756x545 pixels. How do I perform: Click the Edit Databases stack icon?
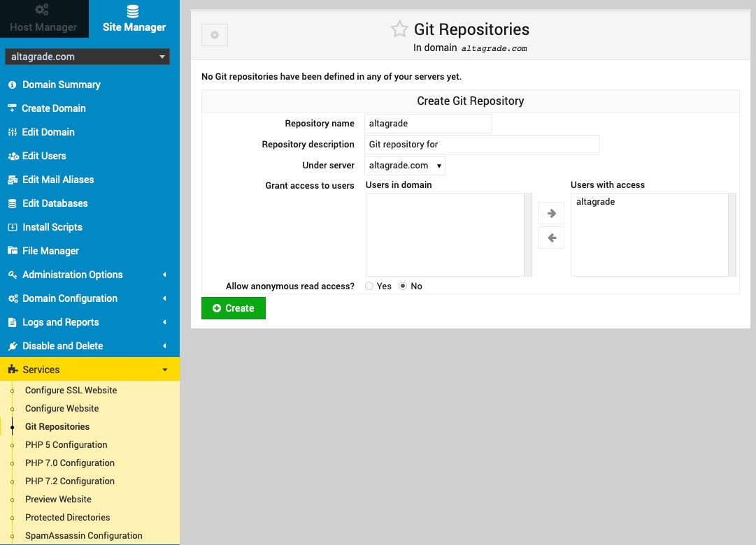[13, 203]
